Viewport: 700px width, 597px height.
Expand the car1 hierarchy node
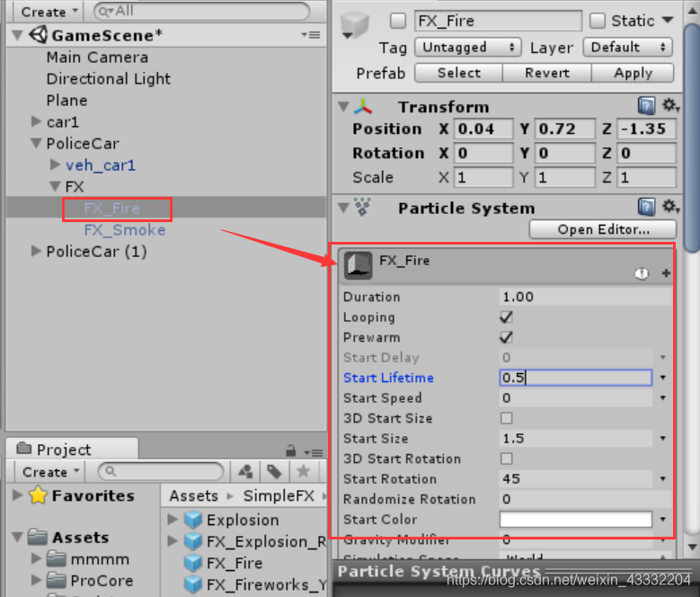[36, 121]
